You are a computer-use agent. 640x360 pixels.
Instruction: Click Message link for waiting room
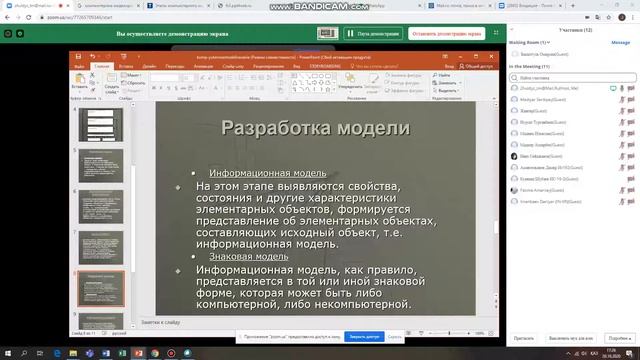(x=620, y=42)
